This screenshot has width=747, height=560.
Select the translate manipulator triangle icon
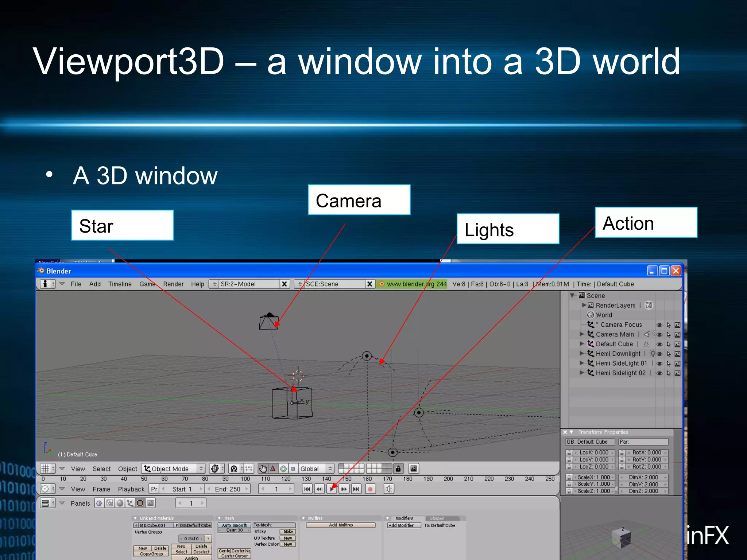pos(273,468)
